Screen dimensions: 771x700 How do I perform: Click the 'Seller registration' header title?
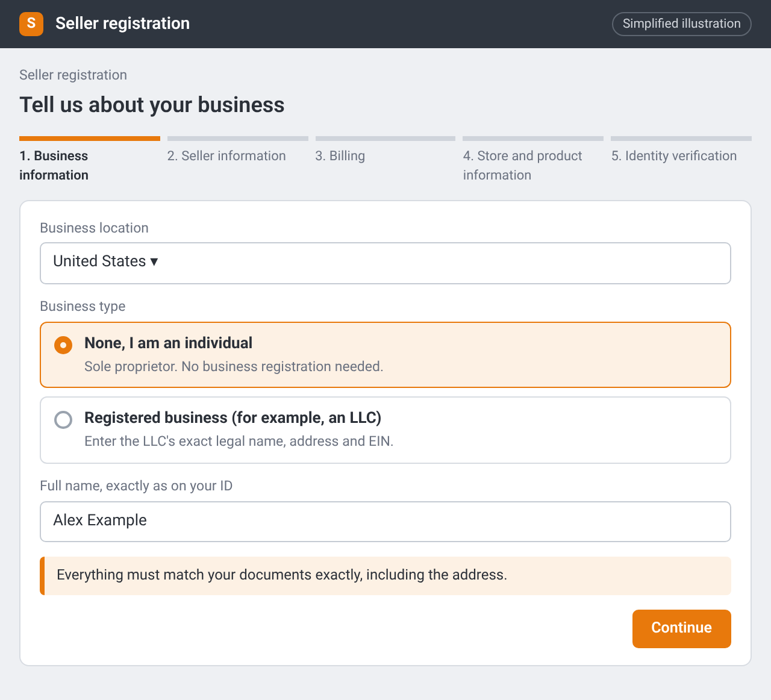123,23
